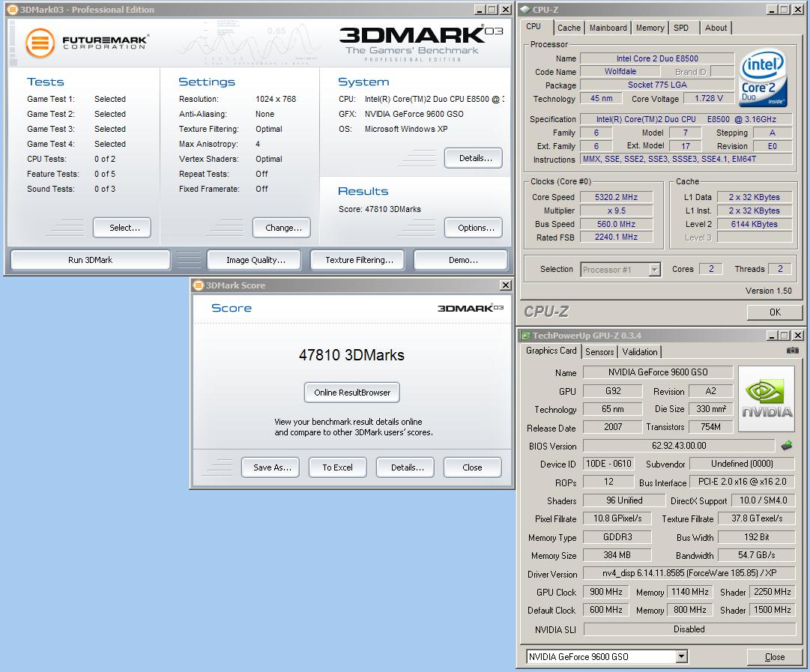Viewport: 810px width, 672px height.
Task: Open Image Quality settings in 3DMark03
Action: point(254,260)
